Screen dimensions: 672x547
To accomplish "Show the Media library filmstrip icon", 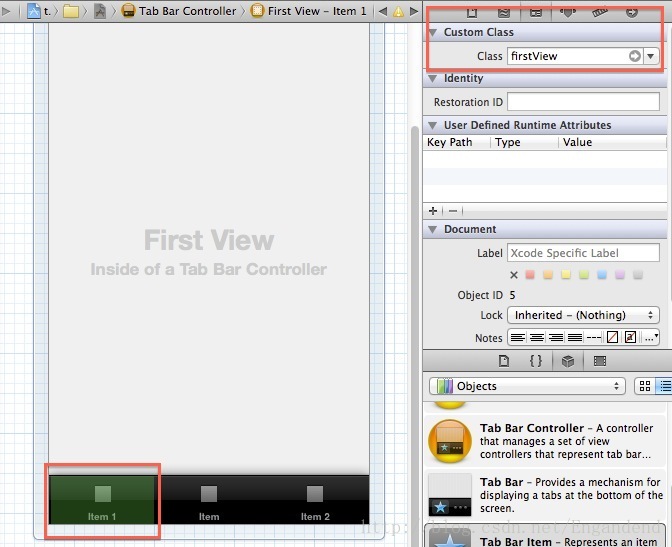I will click(600, 361).
